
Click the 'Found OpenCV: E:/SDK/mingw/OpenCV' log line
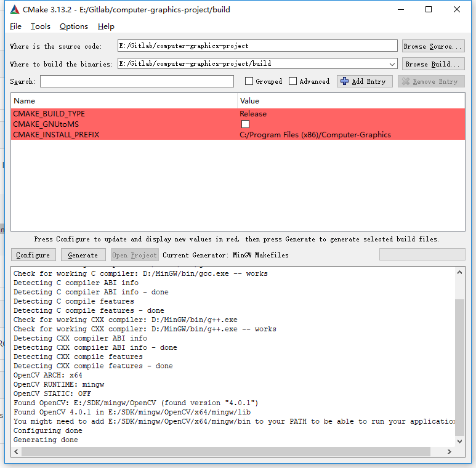tap(135, 403)
